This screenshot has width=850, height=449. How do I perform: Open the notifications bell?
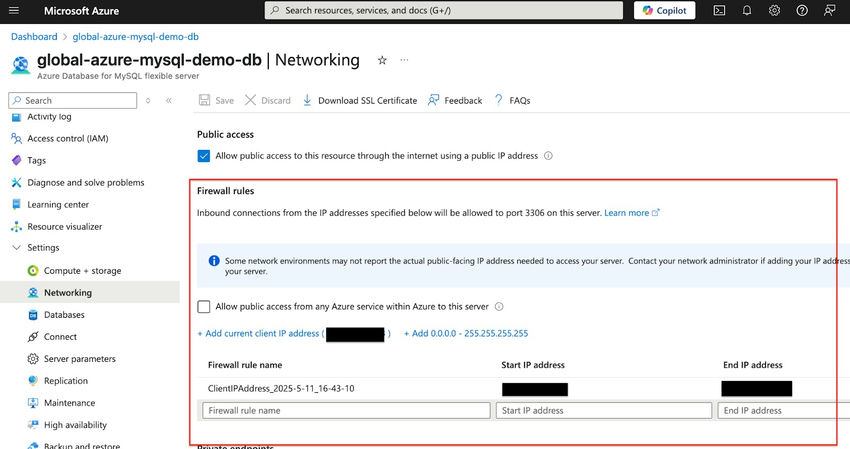pos(747,10)
